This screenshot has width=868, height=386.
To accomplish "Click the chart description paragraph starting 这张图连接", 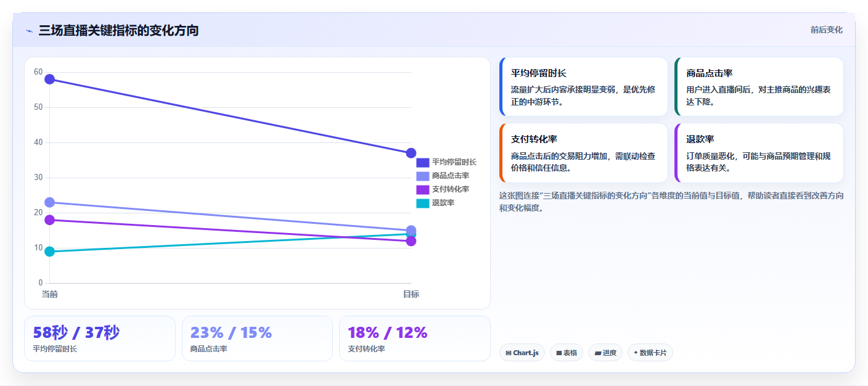I will [671, 202].
